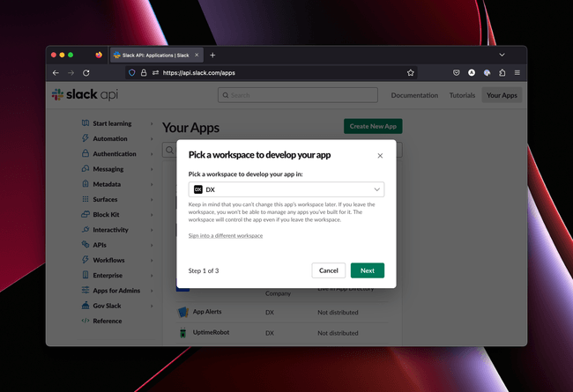Click the Workflows lightning icon

pos(86,260)
